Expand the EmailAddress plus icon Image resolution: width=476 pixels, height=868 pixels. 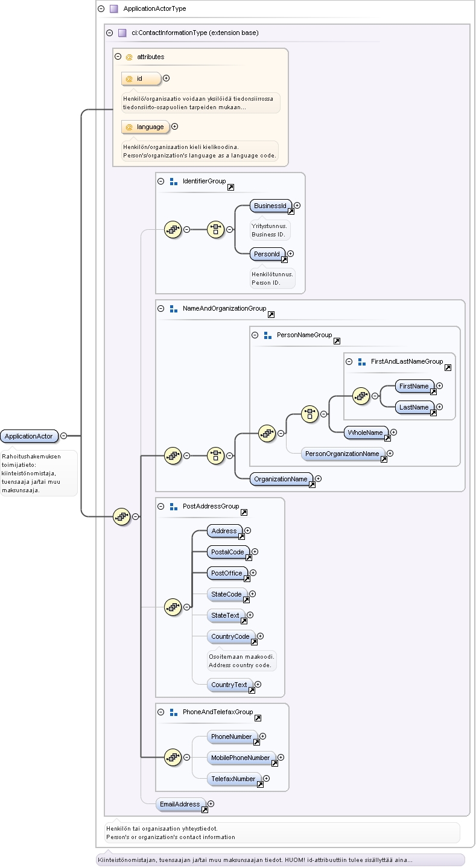[x=211, y=804]
